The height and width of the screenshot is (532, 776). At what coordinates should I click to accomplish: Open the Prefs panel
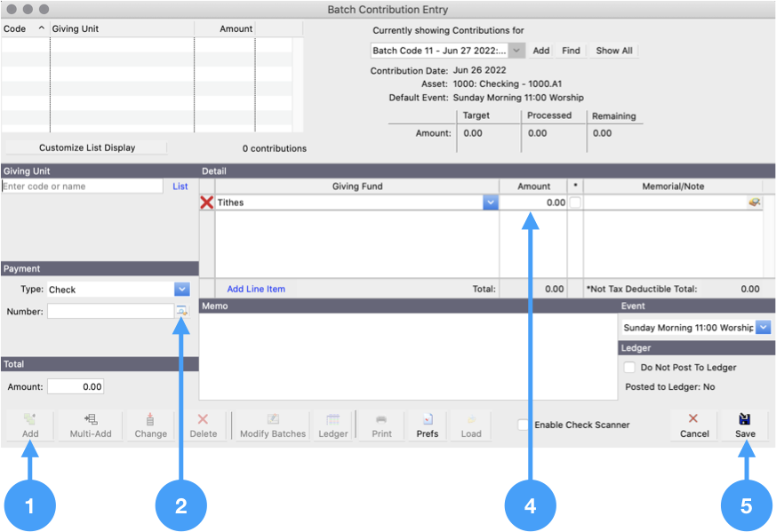point(427,425)
